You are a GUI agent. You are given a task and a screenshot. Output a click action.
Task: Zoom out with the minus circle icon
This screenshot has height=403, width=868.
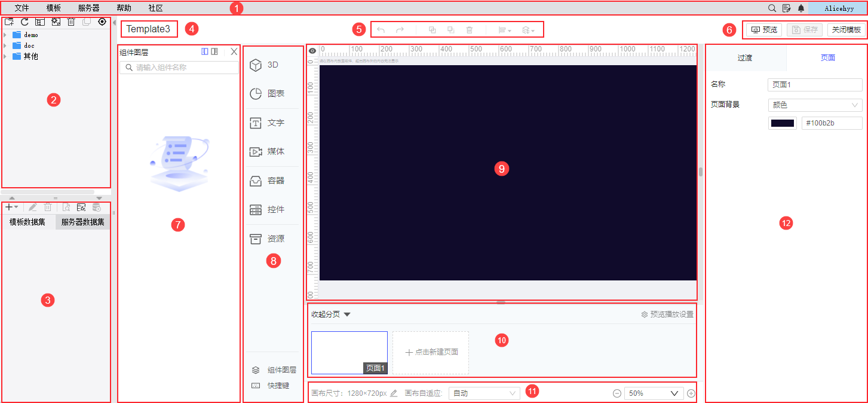617,393
